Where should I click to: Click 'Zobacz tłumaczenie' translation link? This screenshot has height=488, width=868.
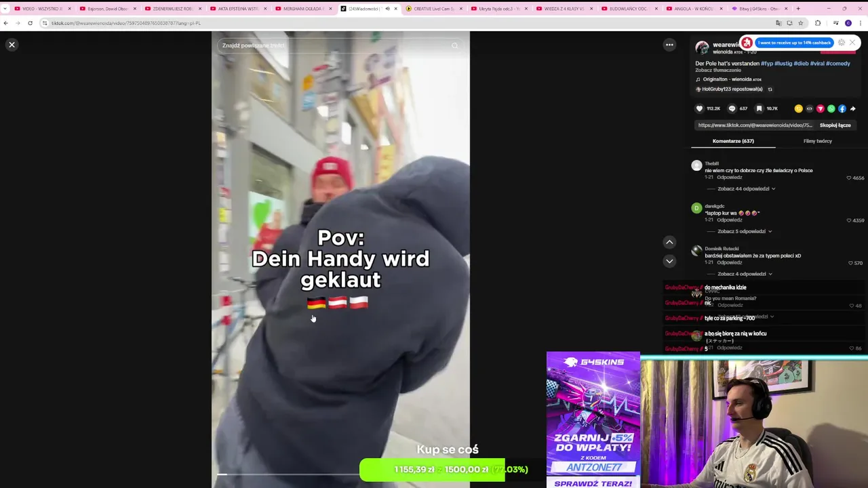(x=718, y=70)
